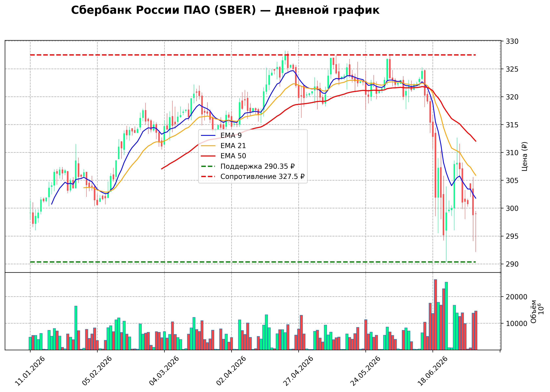Viewport: 550px width, 392px height.
Task: Click the 05.02.2026 date axis label
Action: click(x=97, y=371)
